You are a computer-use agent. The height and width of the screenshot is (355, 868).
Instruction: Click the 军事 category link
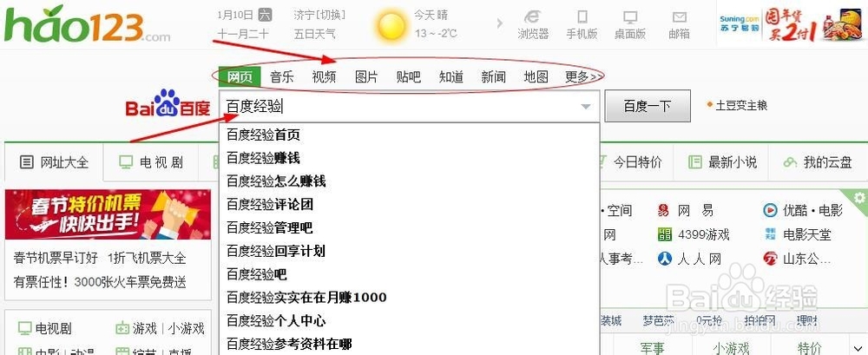coord(652,348)
